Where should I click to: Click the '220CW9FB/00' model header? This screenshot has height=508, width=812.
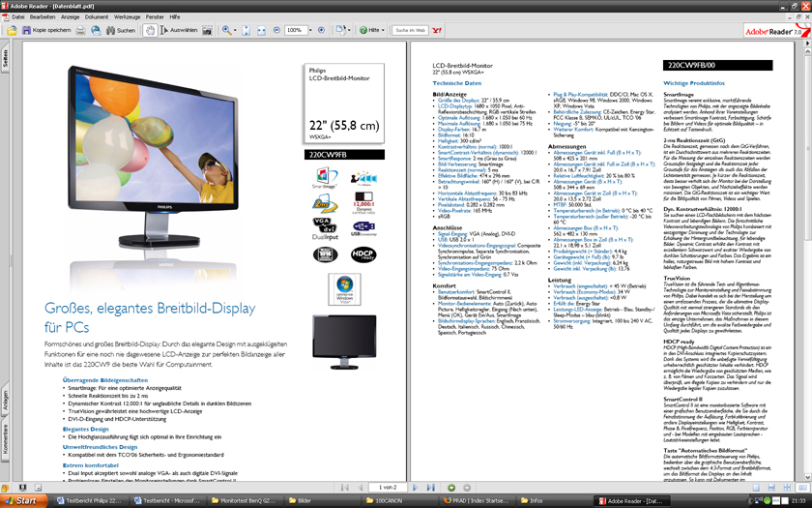click(x=717, y=66)
